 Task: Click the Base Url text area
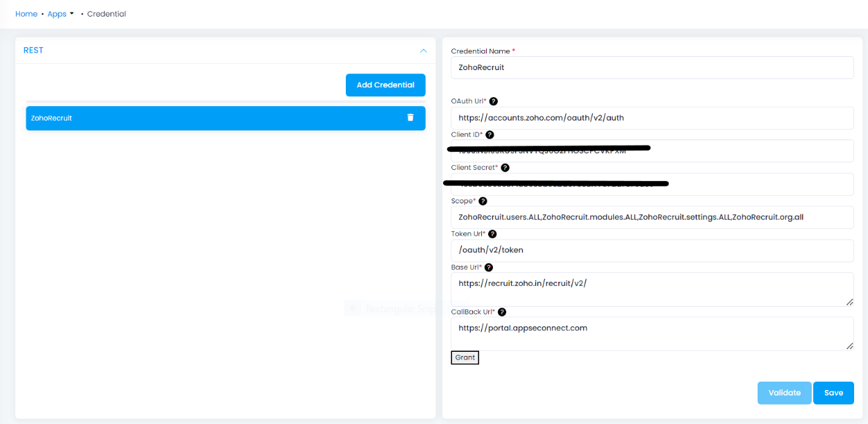point(651,286)
